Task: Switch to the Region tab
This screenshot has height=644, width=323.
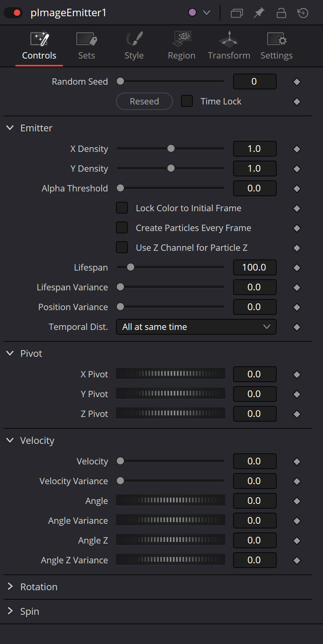Action: pyautogui.click(x=182, y=46)
